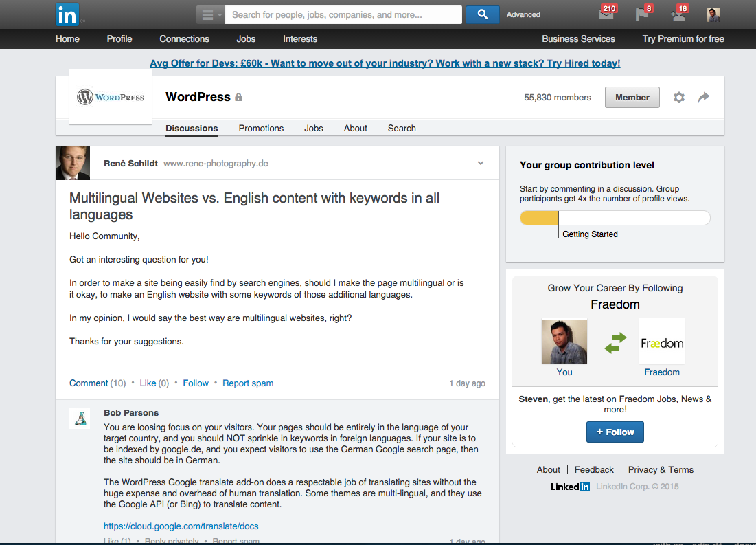Open the cloud.google.com translate docs link

click(x=181, y=526)
